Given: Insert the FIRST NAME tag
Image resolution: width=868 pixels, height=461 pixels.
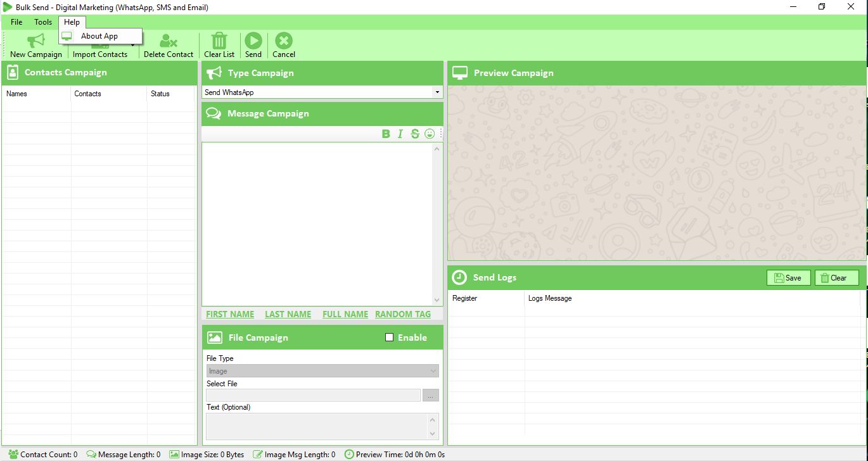Looking at the screenshot, I should click(230, 314).
